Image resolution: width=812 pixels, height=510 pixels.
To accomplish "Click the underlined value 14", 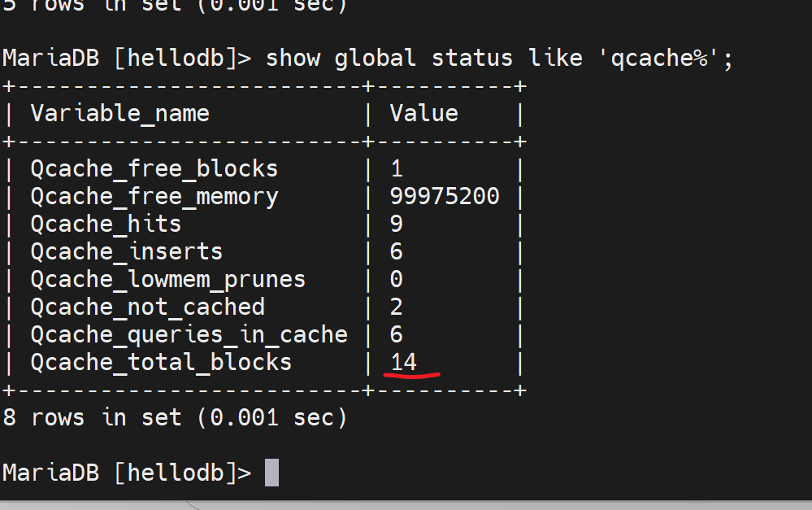I will pos(404,363).
